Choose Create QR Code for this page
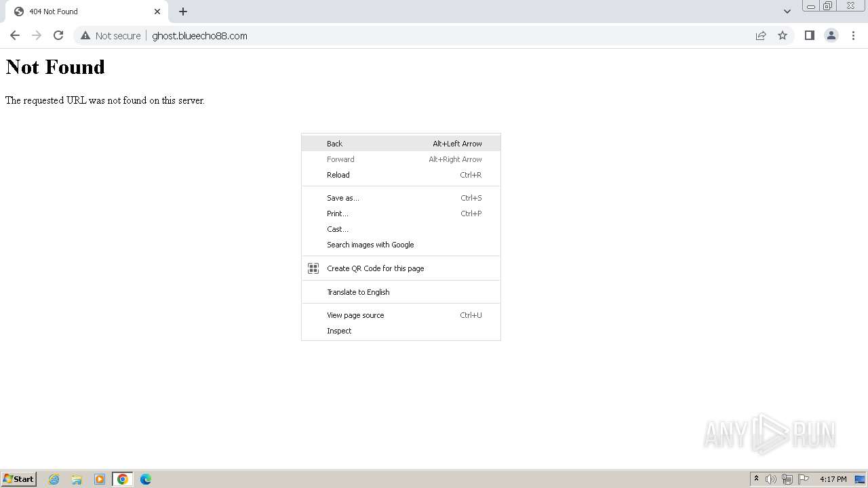The image size is (868, 488). coord(401,268)
